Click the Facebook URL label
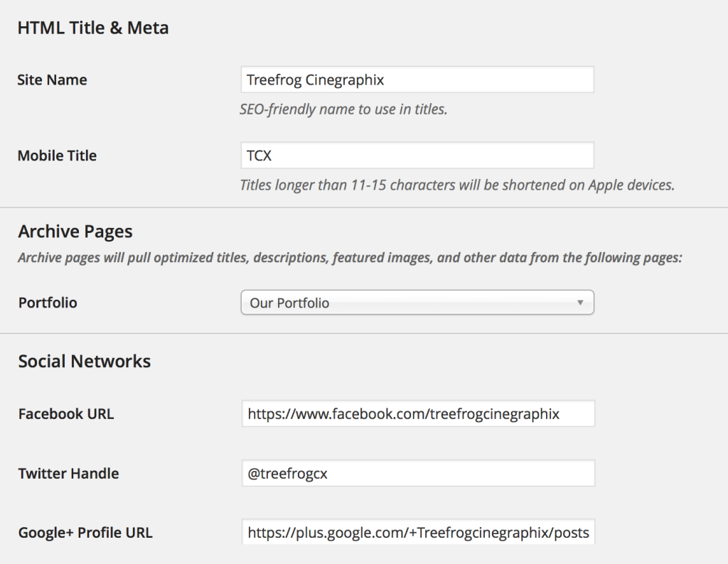Image resolution: width=728 pixels, height=564 pixels. (x=65, y=413)
